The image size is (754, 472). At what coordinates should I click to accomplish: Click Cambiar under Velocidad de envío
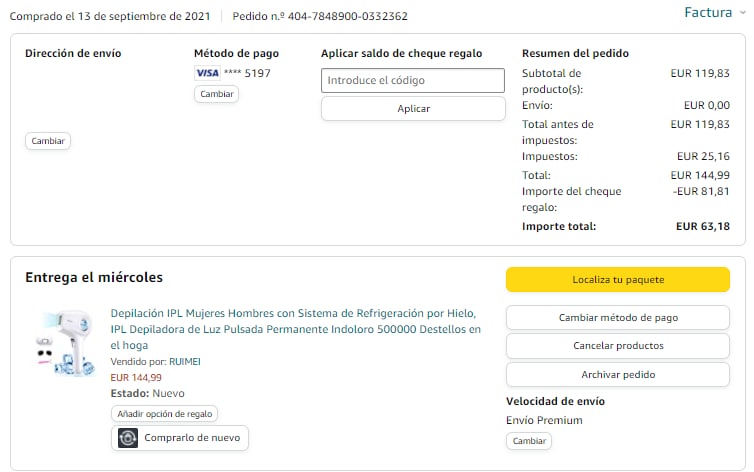pos(529,441)
